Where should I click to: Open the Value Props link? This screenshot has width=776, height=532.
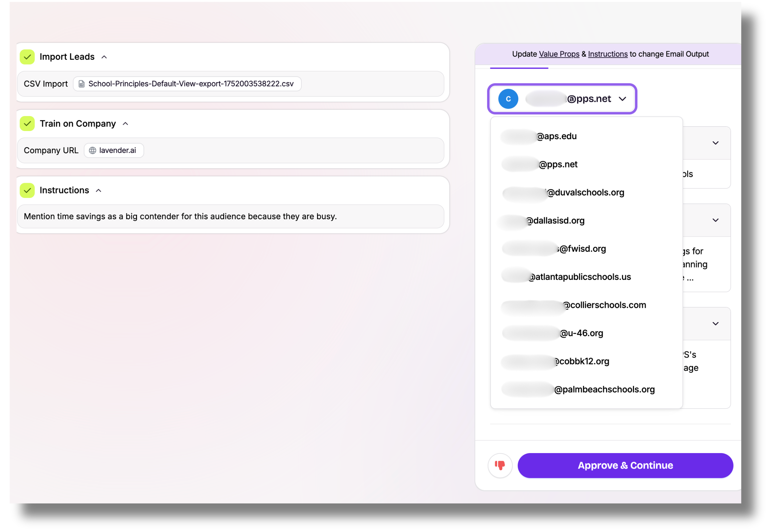click(x=559, y=54)
